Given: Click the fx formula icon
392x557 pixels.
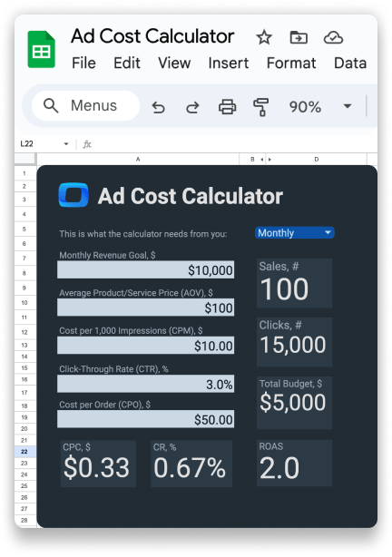Looking at the screenshot, I should point(87,144).
